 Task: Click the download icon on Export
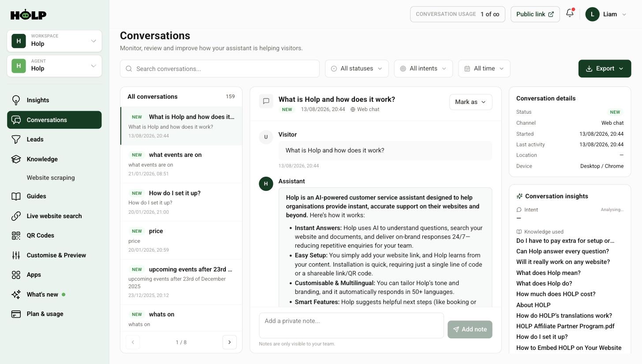coord(589,69)
